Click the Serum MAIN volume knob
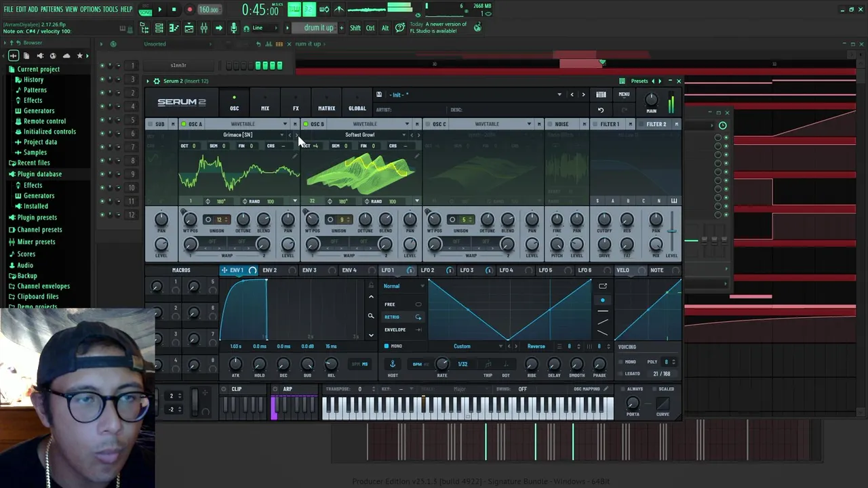This screenshot has height=488, width=868. 651,100
